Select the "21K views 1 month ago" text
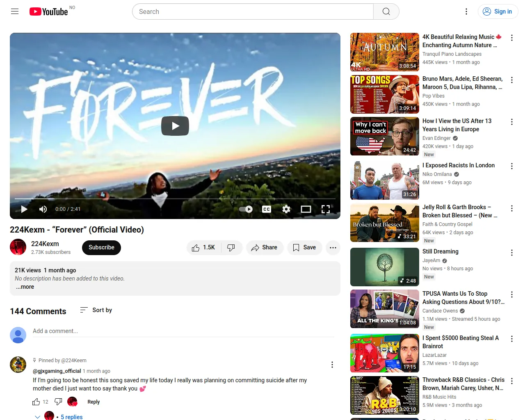Viewport: 525px width, 420px height. click(x=45, y=270)
